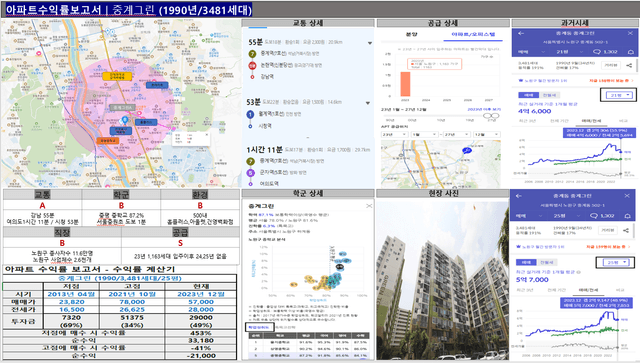This screenshot has width=640, height=363.
Task: Click red 분당선 badge in 55분 route
Action: tap(252, 65)
